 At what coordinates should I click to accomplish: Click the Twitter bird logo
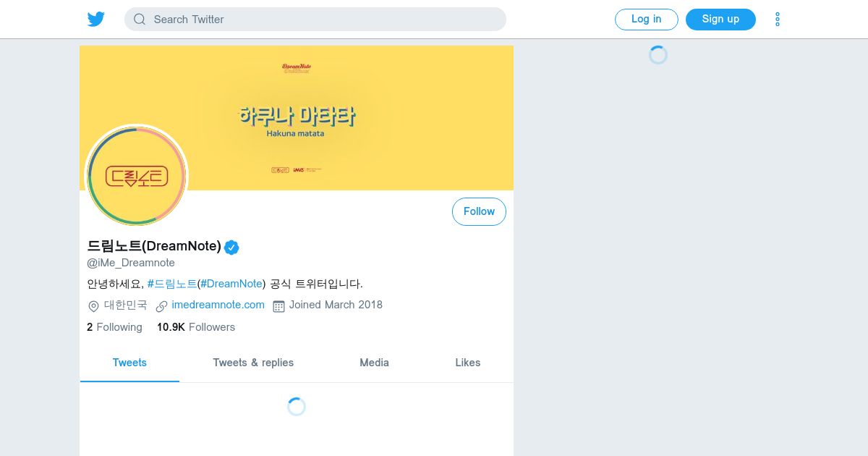pos(96,20)
